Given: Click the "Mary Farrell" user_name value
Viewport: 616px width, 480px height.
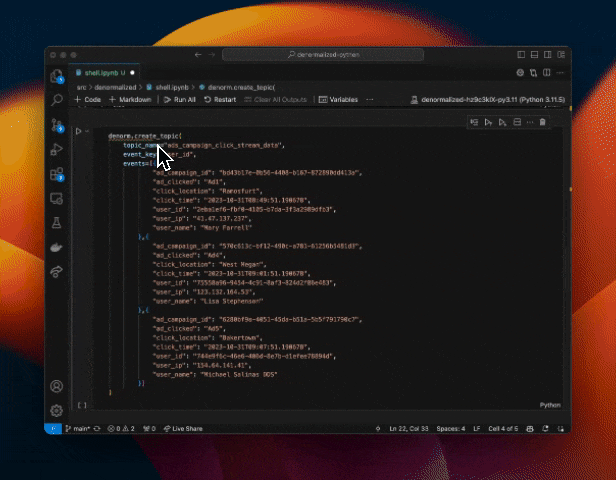Looking at the screenshot, I should pyautogui.click(x=226, y=228).
